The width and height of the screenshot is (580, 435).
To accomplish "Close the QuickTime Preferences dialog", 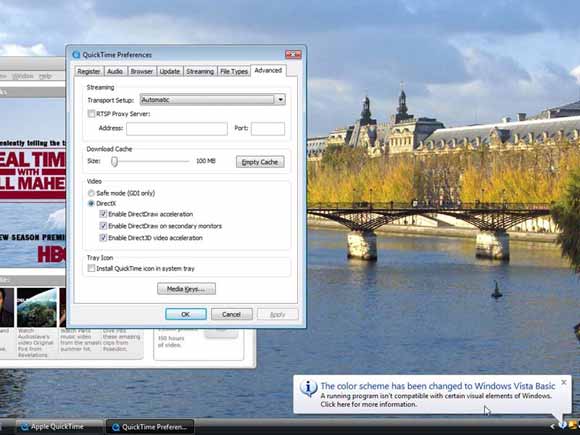I will click(293, 55).
